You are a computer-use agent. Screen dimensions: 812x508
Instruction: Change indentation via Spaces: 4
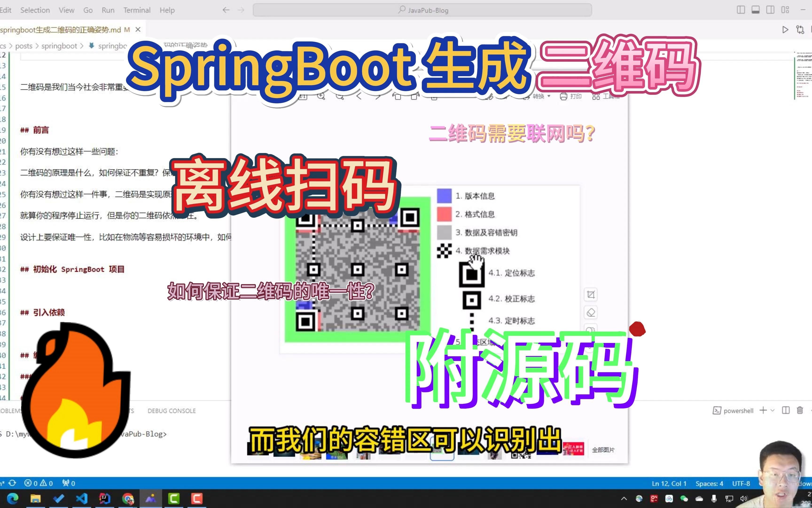pyautogui.click(x=709, y=484)
